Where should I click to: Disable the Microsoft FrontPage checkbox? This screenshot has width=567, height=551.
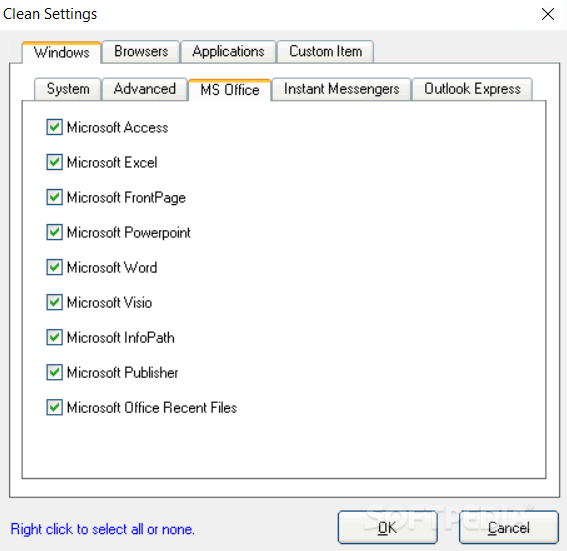tap(54, 197)
